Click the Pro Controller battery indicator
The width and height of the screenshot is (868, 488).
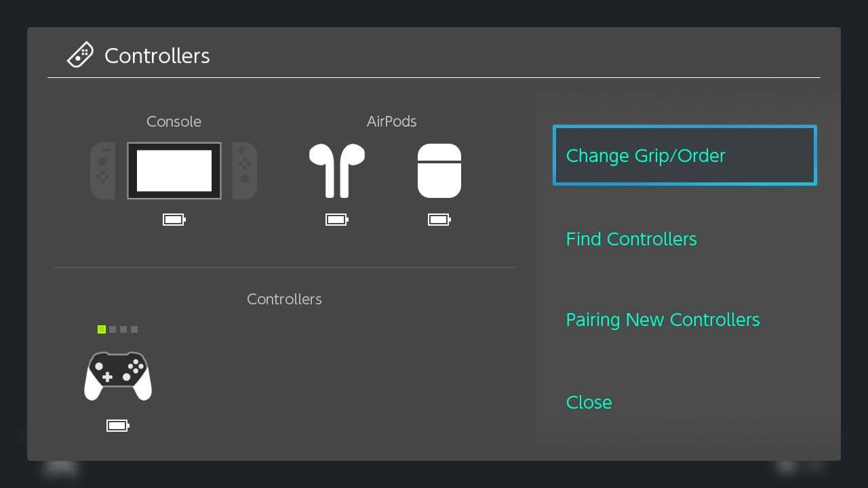[x=118, y=426]
